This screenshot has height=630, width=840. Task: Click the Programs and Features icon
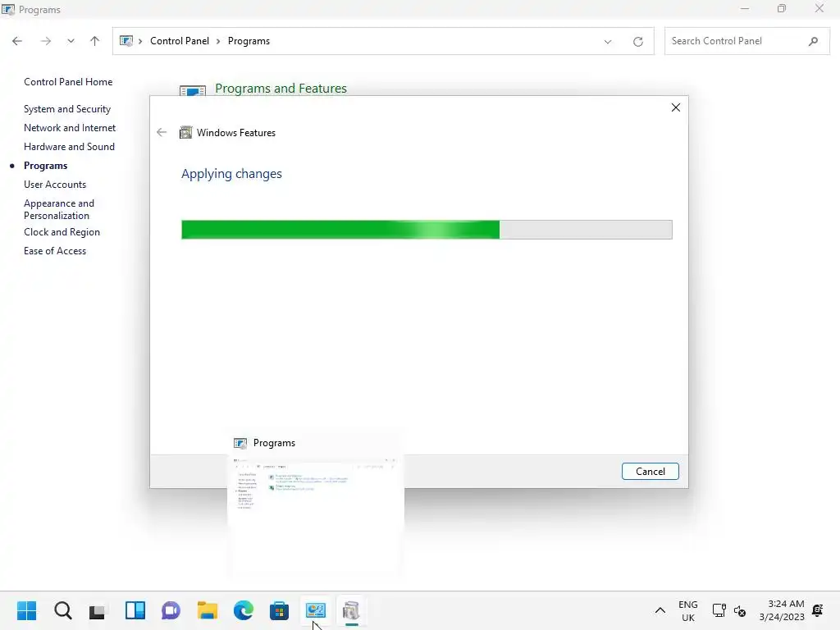pyautogui.click(x=192, y=90)
